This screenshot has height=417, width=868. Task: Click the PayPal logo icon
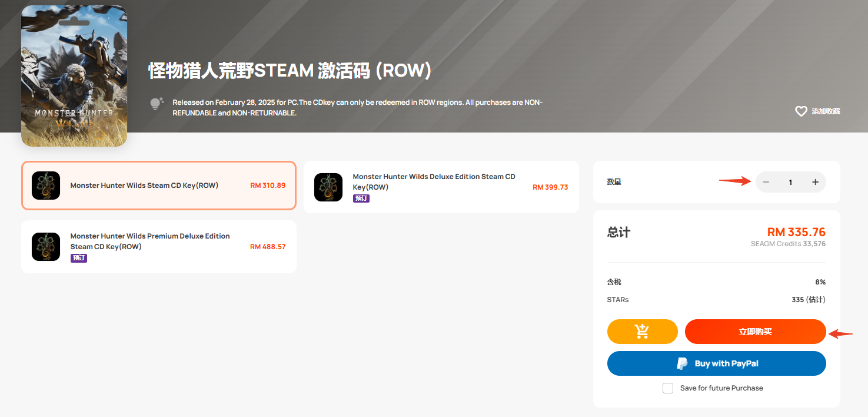point(682,363)
